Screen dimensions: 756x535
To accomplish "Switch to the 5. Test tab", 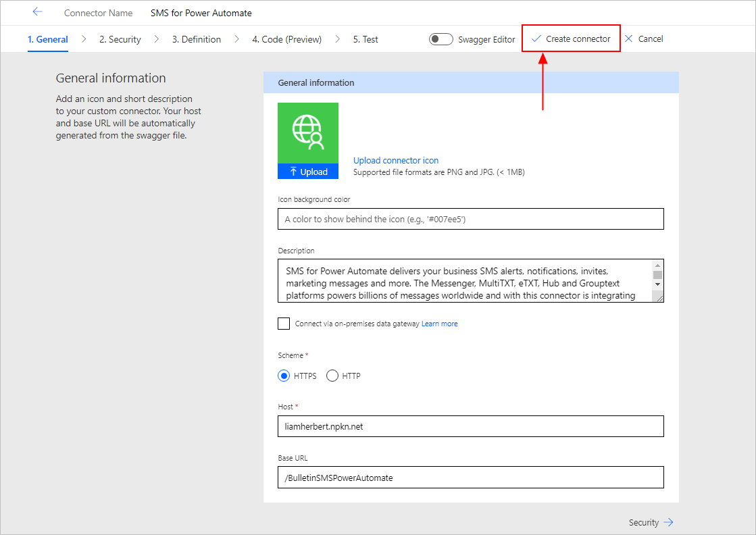I will [366, 40].
